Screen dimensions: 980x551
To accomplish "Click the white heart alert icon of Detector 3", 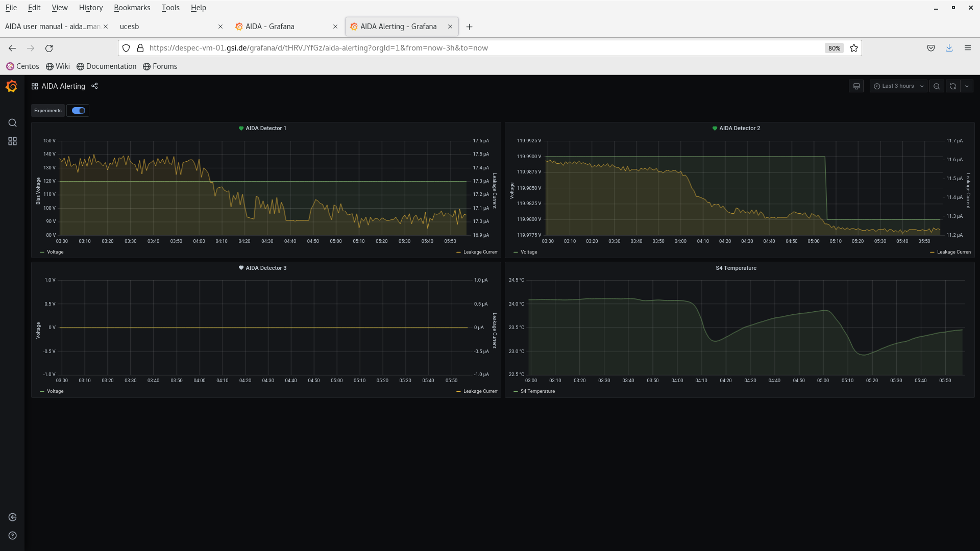I will coord(241,268).
